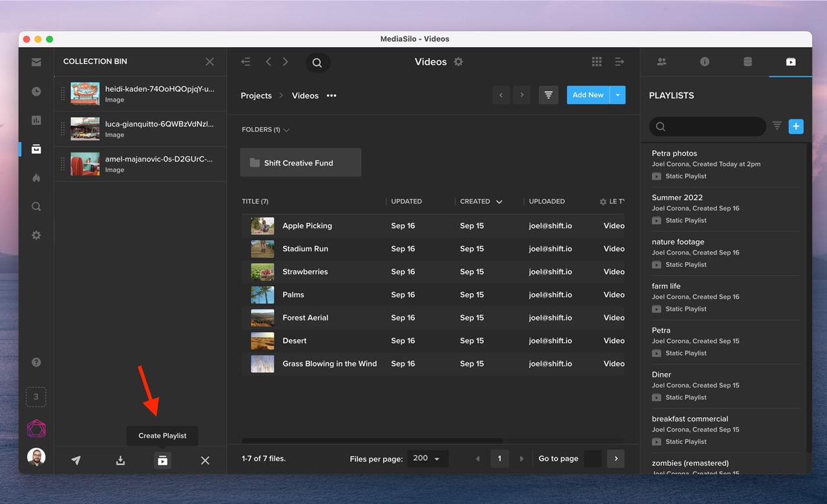Click the add new playlist plus button
This screenshot has height=504, width=827.
pyautogui.click(x=796, y=127)
